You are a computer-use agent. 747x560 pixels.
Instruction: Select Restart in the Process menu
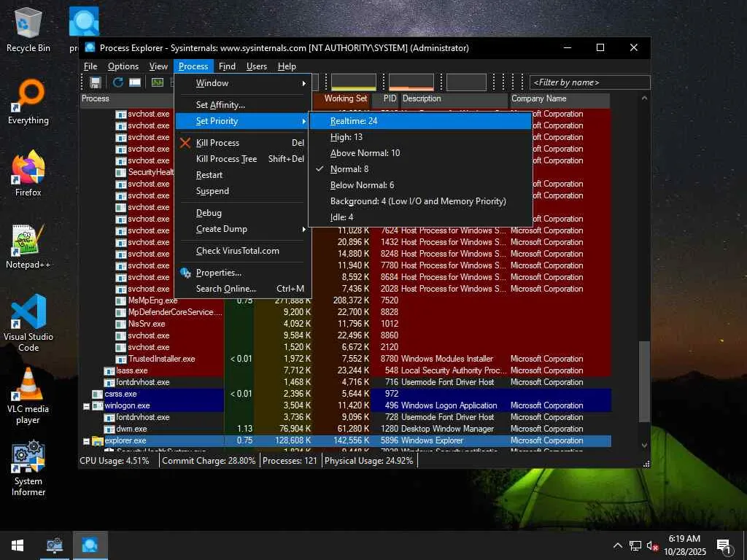tap(243, 175)
